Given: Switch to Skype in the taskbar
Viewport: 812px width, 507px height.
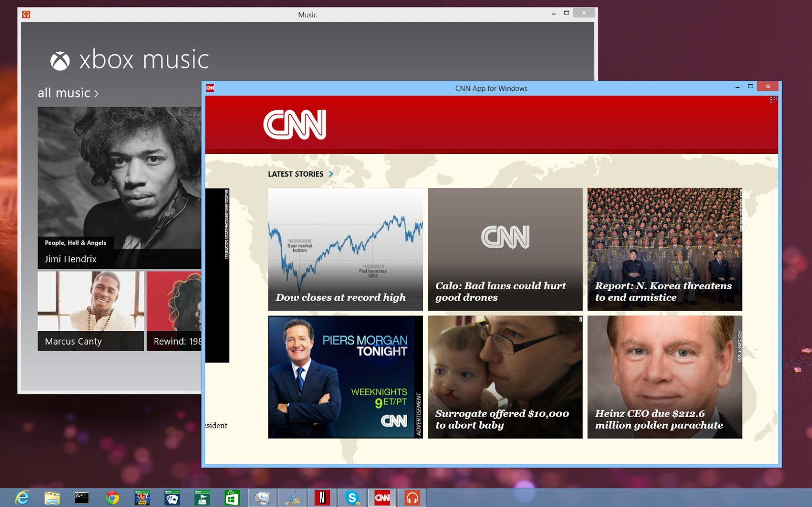Looking at the screenshot, I should pyautogui.click(x=352, y=498).
